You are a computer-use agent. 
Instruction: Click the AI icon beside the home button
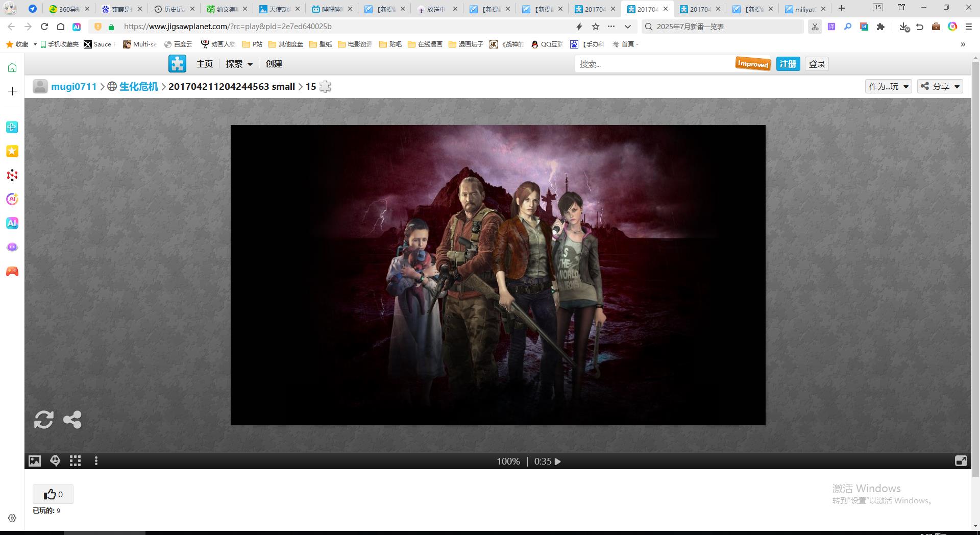tap(76, 27)
